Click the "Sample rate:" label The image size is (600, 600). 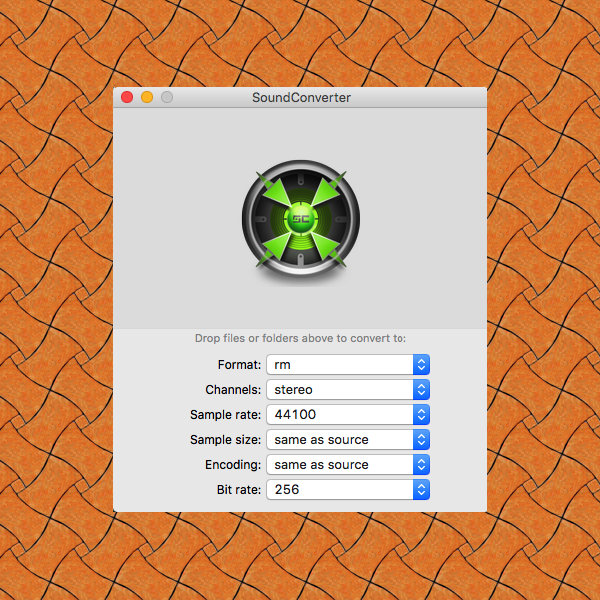pos(225,415)
